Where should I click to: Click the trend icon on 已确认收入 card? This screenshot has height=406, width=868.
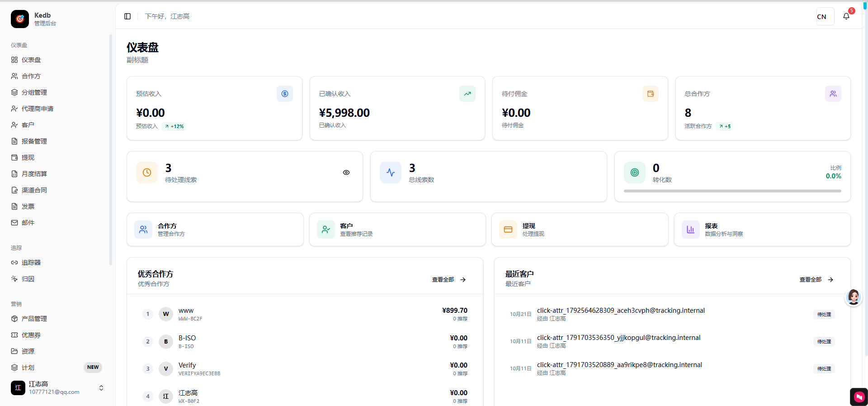point(467,94)
